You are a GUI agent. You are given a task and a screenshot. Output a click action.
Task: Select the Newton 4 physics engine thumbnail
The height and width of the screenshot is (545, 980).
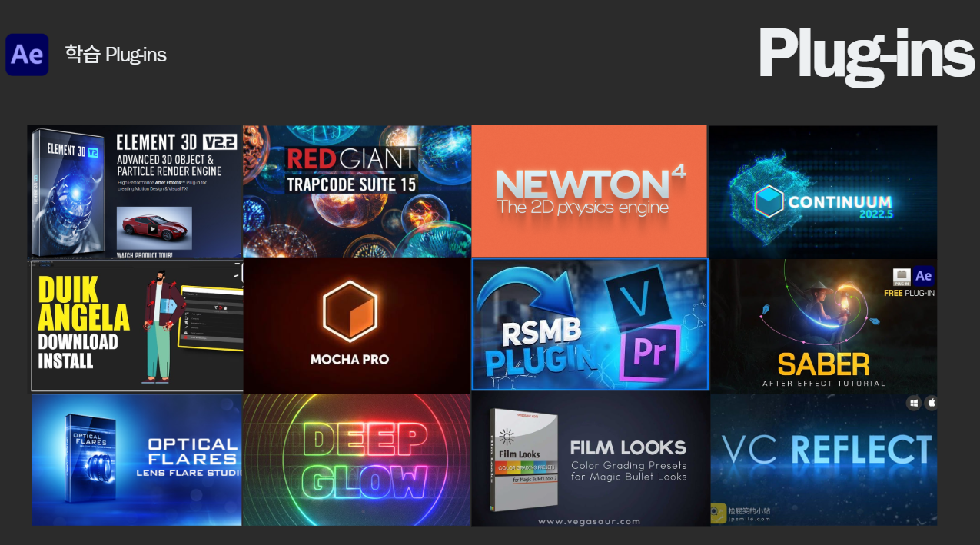pyautogui.click(x=589, y=191)
